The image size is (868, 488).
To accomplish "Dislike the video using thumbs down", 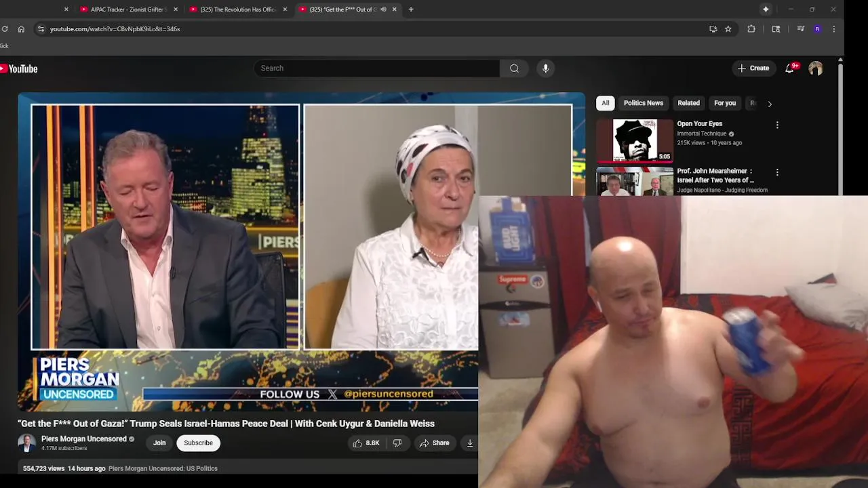I will (x=397, y=443).
